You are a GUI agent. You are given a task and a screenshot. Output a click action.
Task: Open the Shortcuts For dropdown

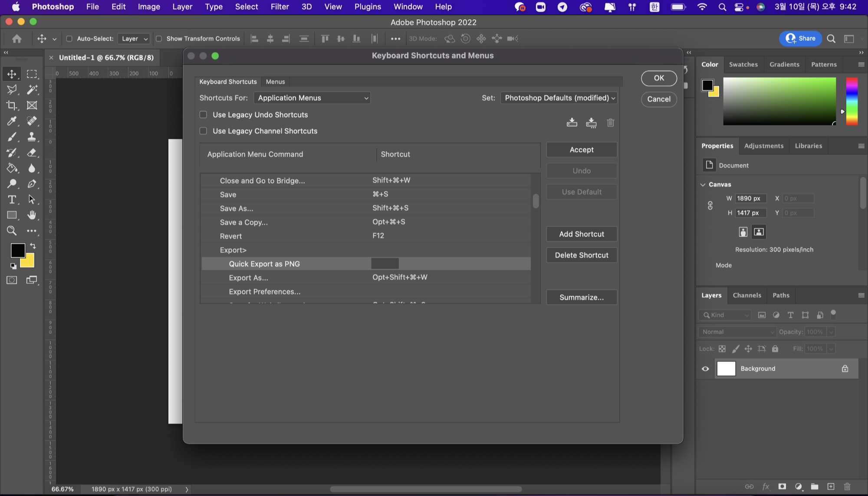click(x=312, y=98)
